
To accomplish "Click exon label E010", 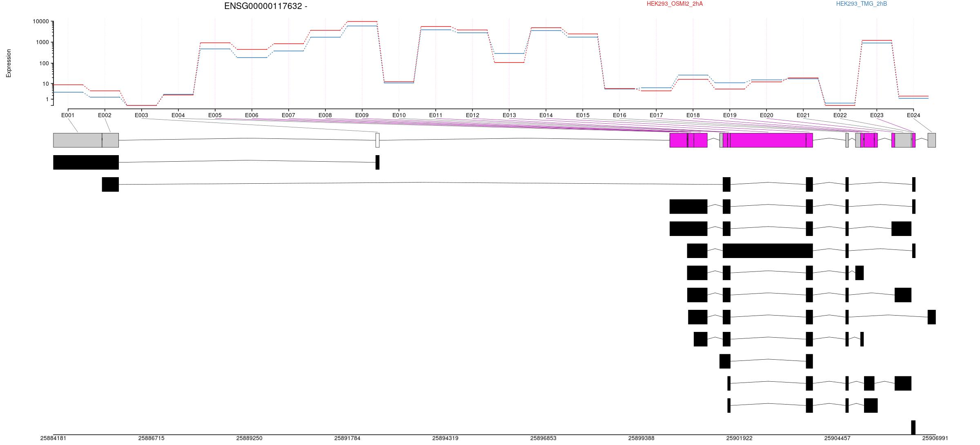I will coord(399,116).
